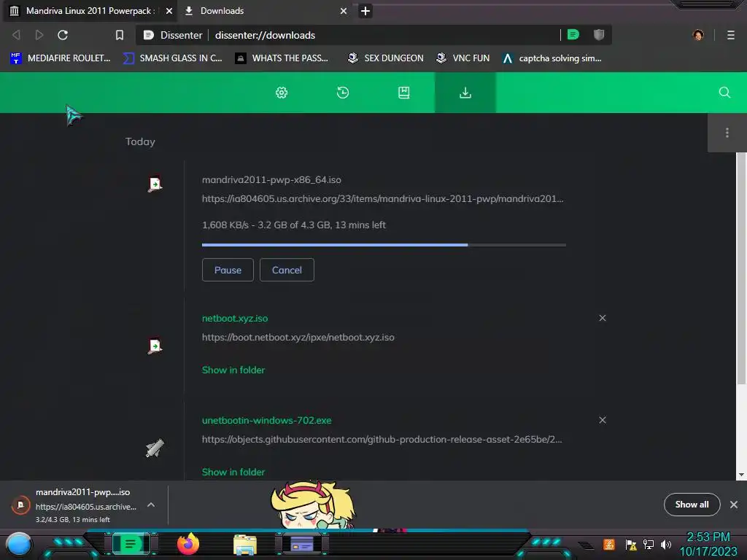The height and width of the screenshot is (560, 747).
Task: Open File Explorer from the taskbar
Action: [x=245, y=544]
